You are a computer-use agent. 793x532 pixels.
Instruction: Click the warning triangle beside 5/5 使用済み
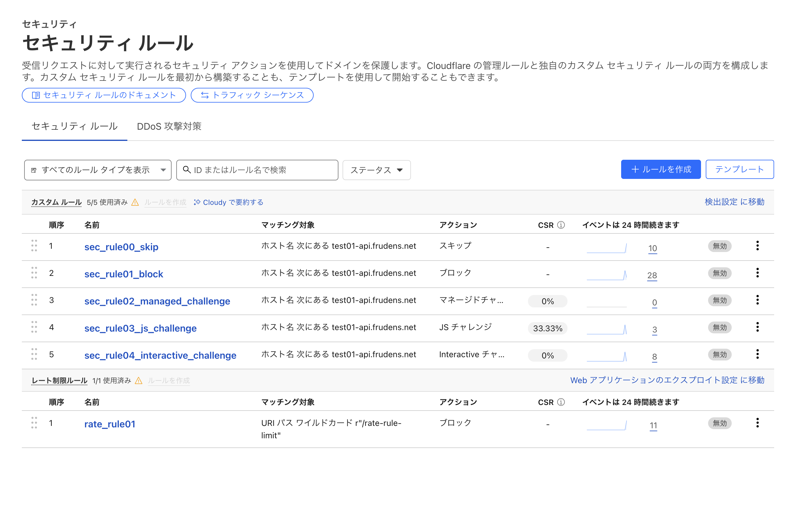135,202
